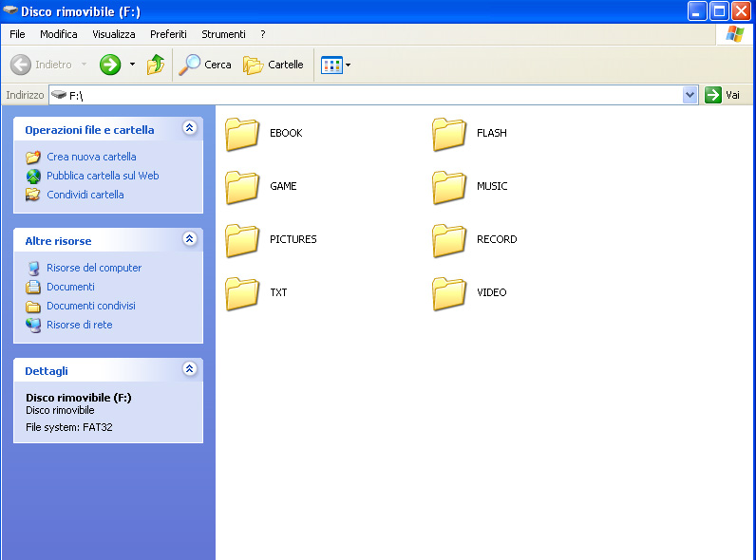Open the MUSIC folder icon
Screen dimensions: 756x560
coord(449,187)
